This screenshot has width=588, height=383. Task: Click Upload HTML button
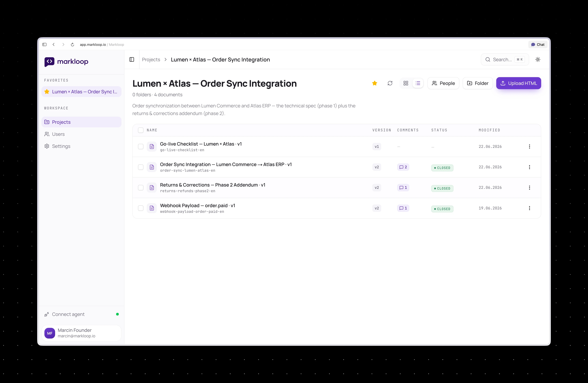pos(519,83)
